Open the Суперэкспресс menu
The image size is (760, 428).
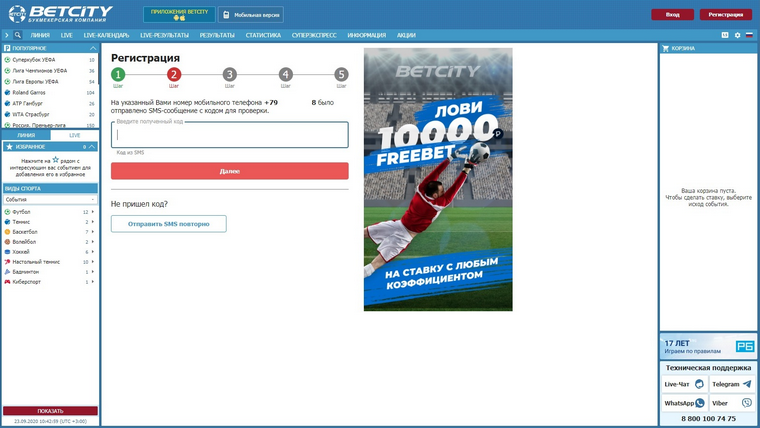pyautogui.click(x=314, y=35)
